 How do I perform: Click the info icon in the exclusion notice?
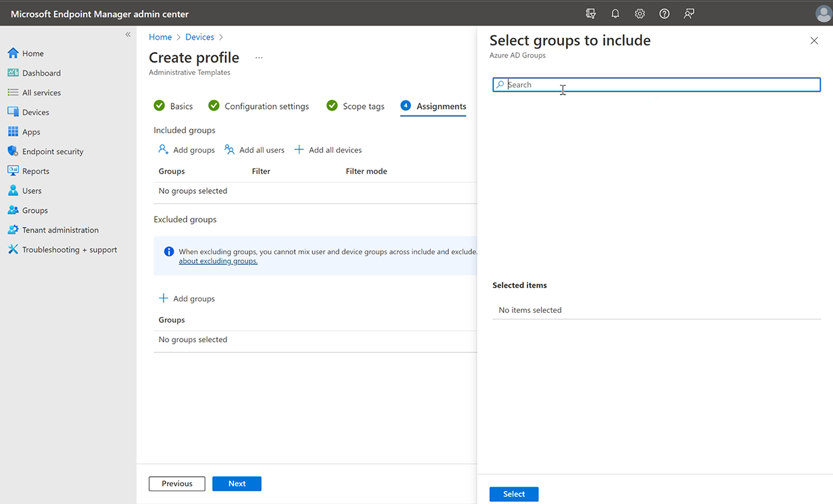point(169,251)
